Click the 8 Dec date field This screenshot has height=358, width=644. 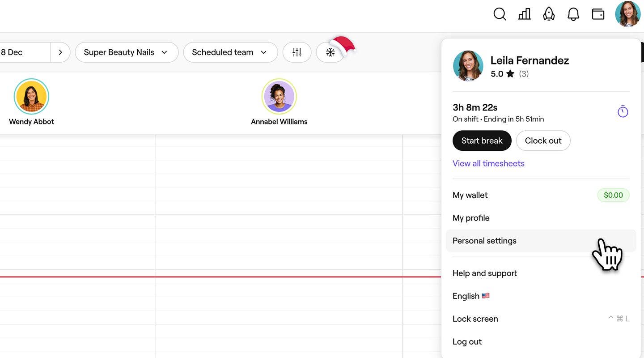(22, 52)
